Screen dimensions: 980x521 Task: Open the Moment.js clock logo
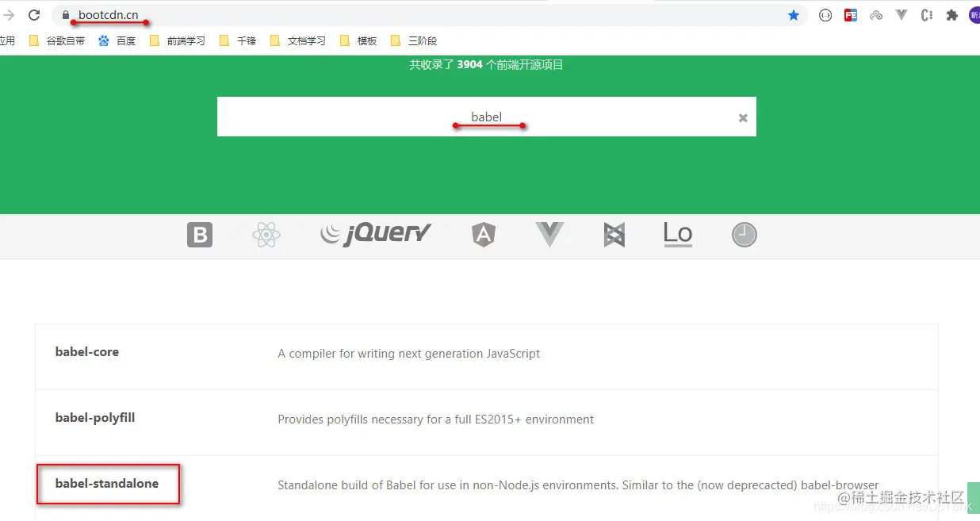pos(744,235)
